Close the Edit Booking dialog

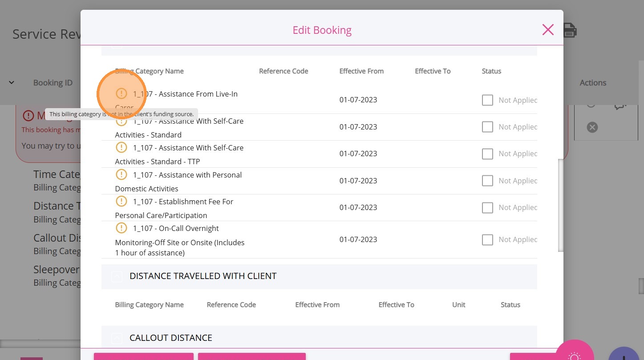[x=548, y=30]
